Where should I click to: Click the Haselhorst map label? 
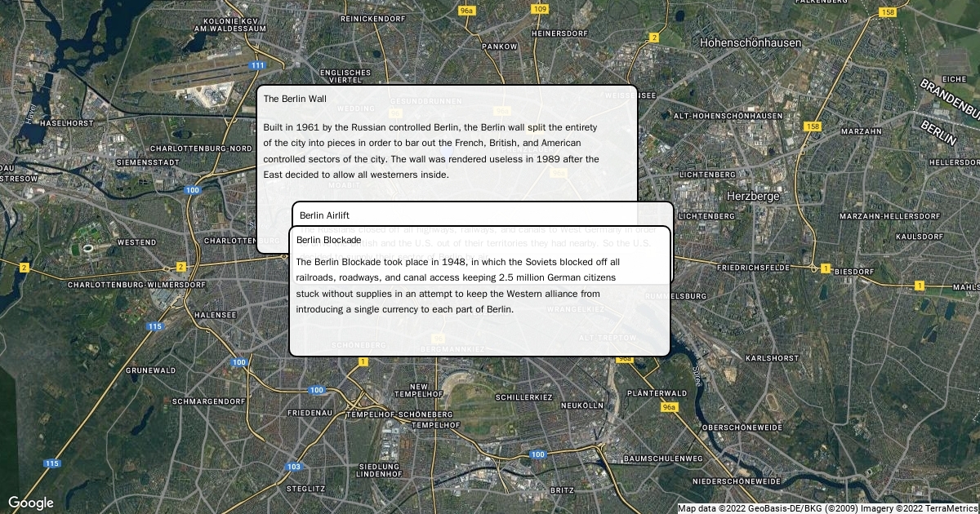(68, 123)
